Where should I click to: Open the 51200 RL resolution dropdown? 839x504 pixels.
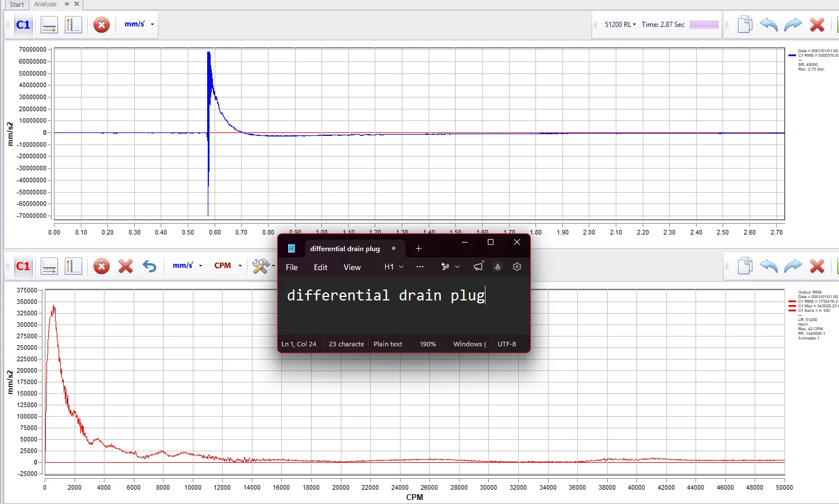[620, 25]
